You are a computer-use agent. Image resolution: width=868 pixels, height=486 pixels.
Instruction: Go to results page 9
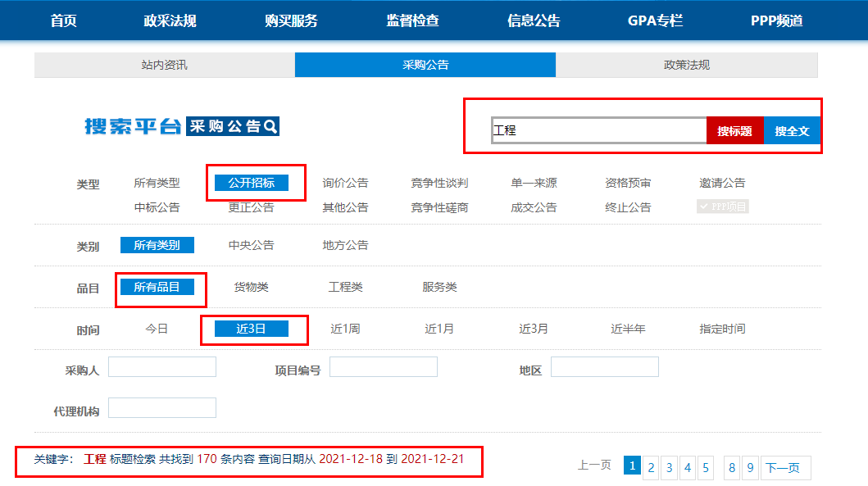point(750,468)
